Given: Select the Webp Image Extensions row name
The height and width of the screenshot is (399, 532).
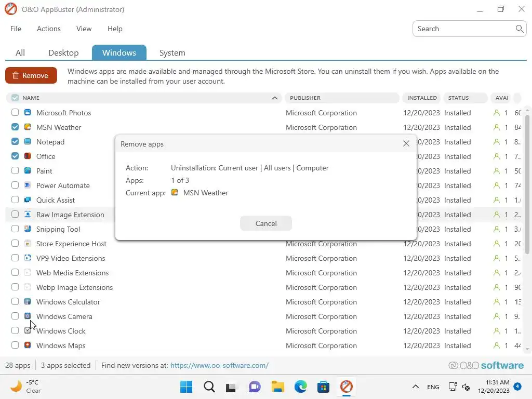Looking at the screenshot, I should pyautogui.click(x=74, y=287).
